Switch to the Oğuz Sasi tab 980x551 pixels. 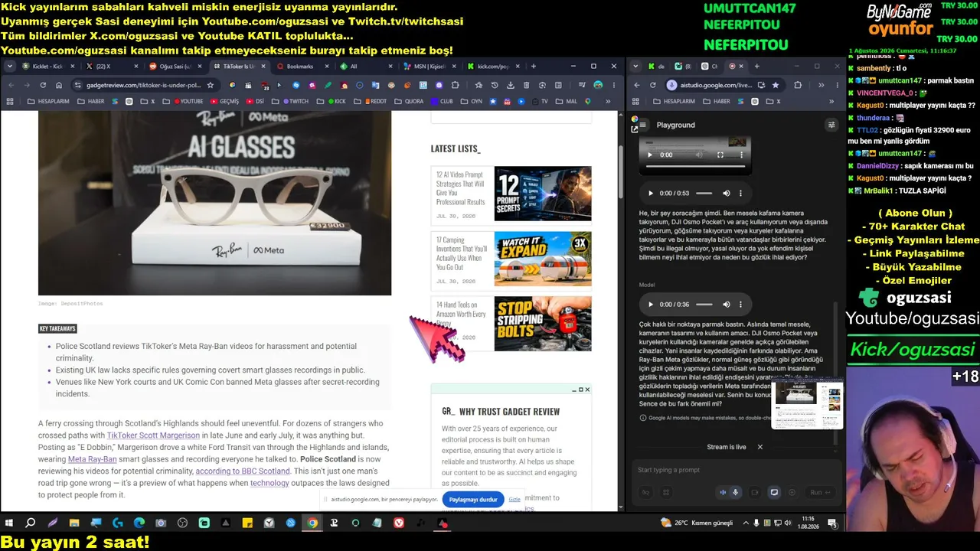point(176,67)
